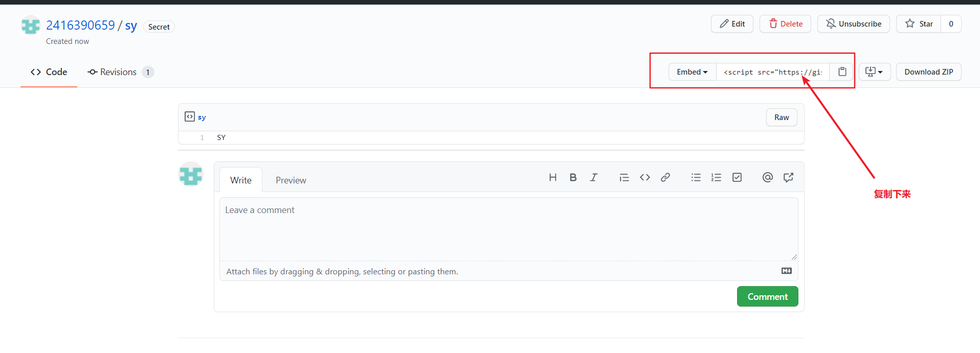Focus the Leave a comment textarea

pyautogui.click(x=508, y=229)
